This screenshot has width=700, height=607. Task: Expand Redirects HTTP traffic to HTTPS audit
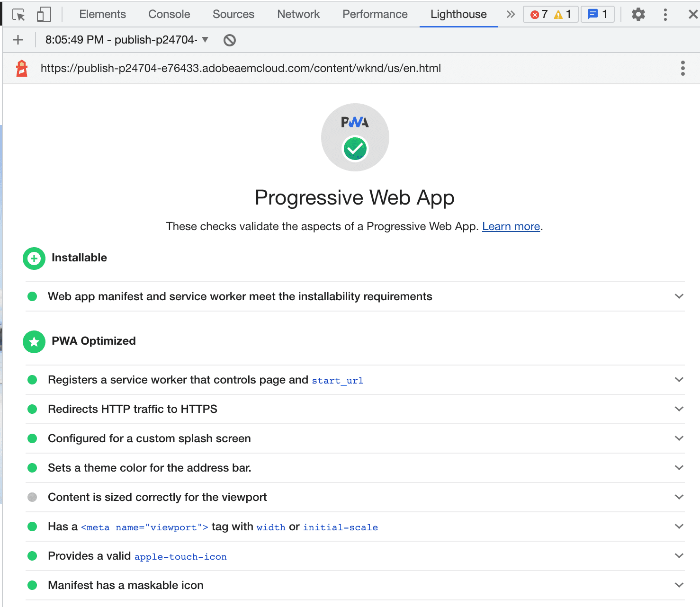click(x=679, y=409)
